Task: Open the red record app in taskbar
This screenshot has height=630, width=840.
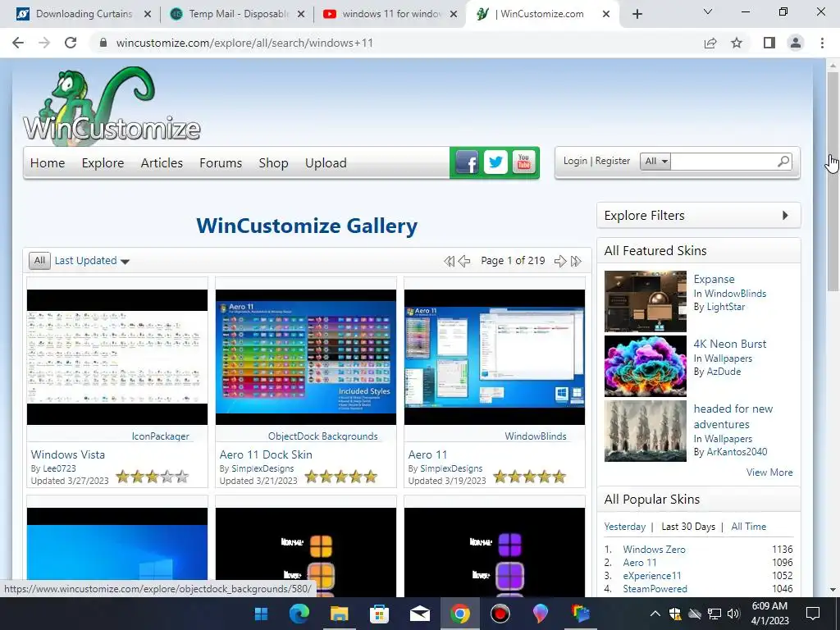Action: 500,614
